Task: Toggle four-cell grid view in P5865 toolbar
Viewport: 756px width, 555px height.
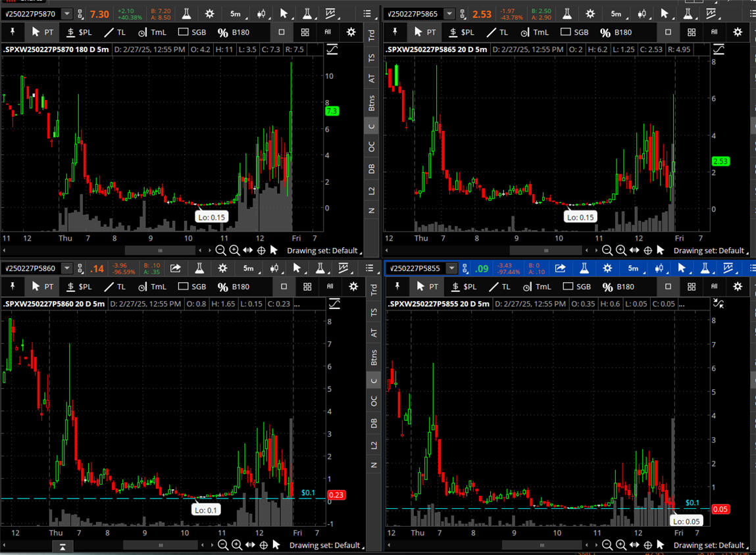Action: pyautogui.click(x=692, y=32)
